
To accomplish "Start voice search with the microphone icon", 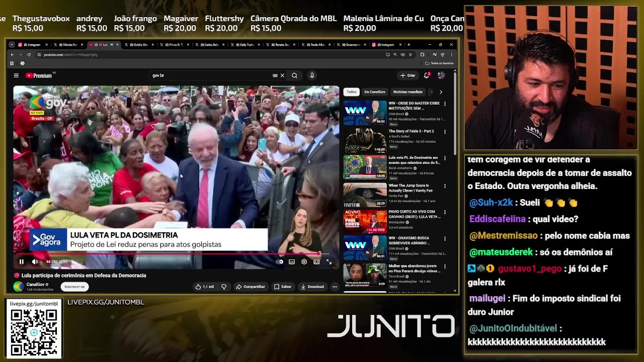I will pos(312,75).
